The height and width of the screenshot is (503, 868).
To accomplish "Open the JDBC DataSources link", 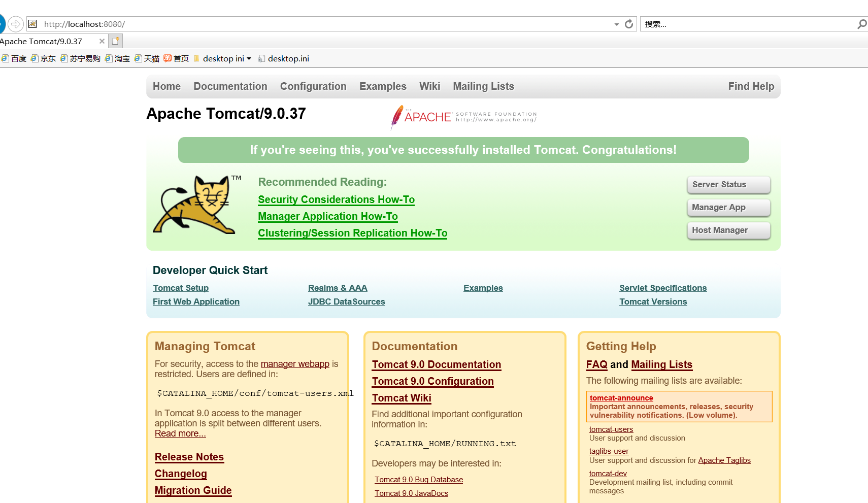I will (347, 301).
